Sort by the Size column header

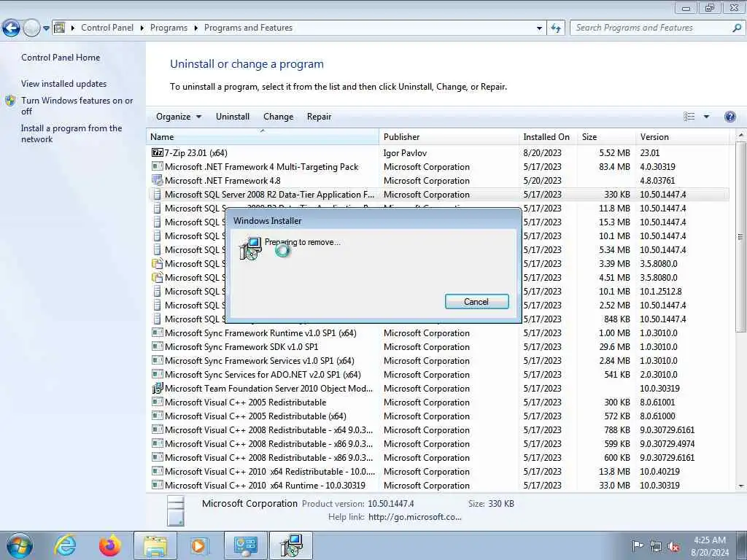pos(606,136)
